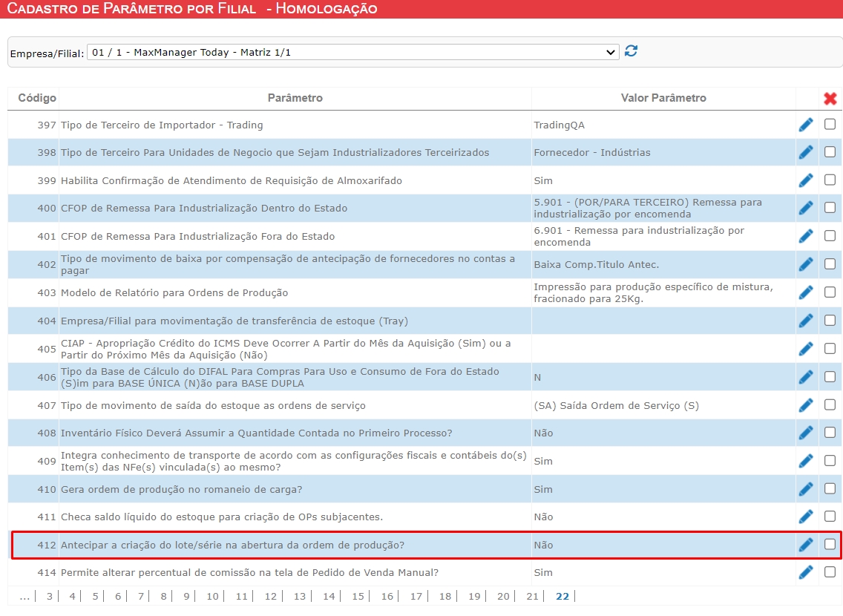
Task: Go to page 21
Action: click(532, 596)
